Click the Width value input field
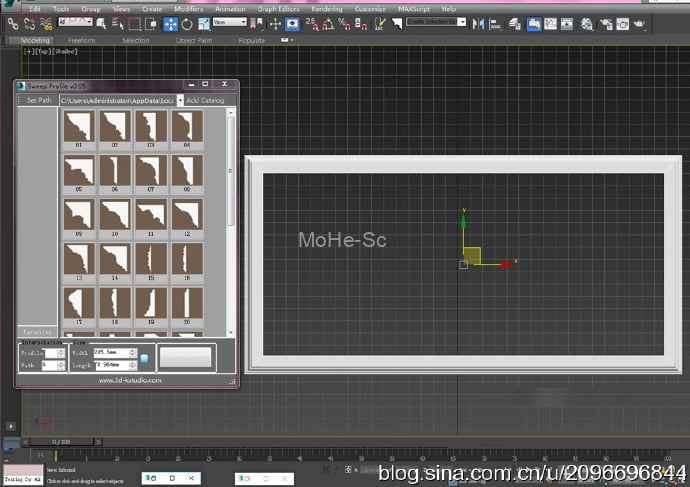Image resolution: width=690 pixels, height=487 pixels. 107,352
